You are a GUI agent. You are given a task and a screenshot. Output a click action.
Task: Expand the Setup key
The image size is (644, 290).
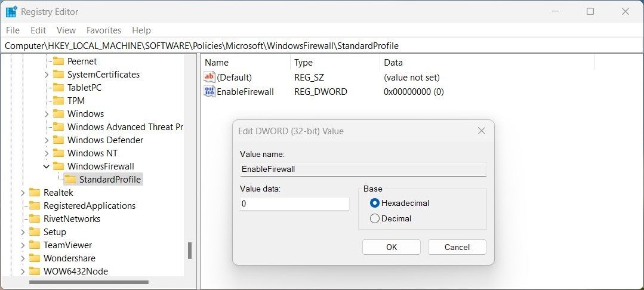click(23, 233)
